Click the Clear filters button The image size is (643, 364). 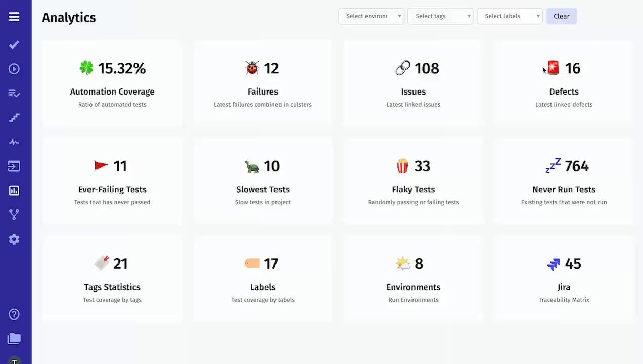click(x=562, y=16)
